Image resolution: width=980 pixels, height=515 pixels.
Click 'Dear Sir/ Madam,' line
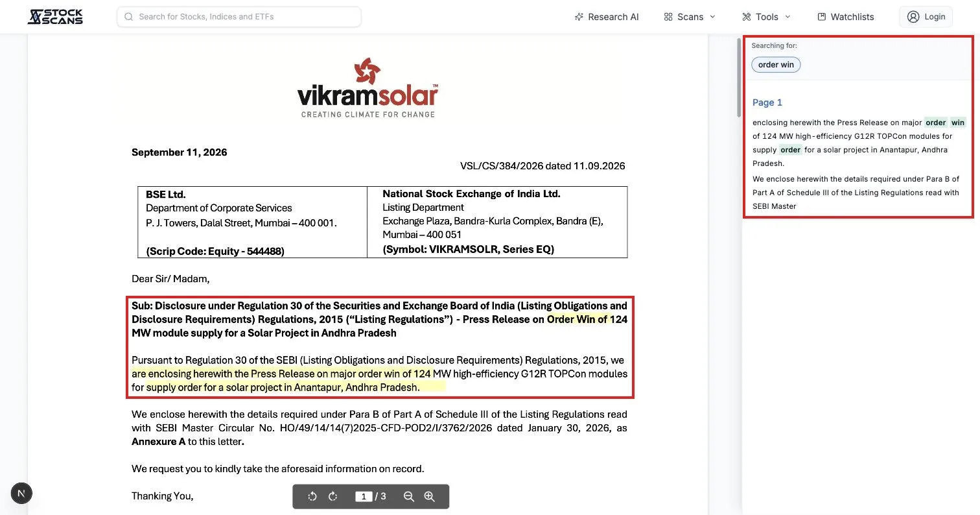click(170, 279)
